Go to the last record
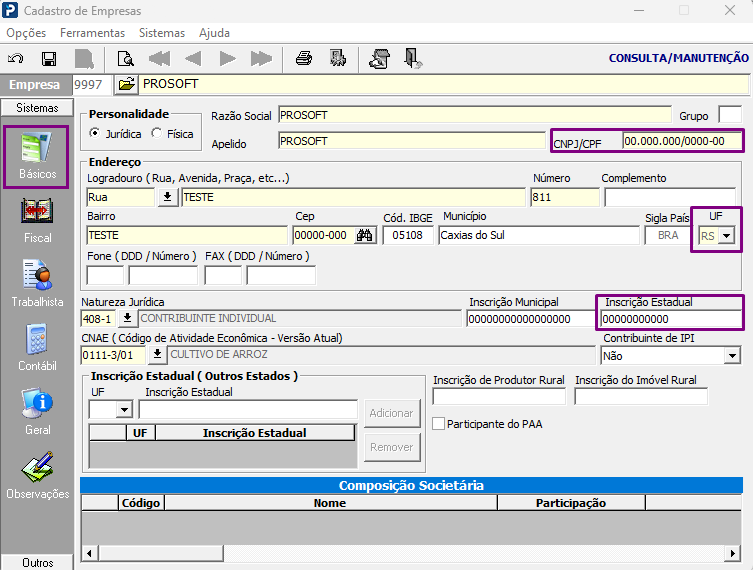Screen dimensions: 753x570 click(261, 59)
